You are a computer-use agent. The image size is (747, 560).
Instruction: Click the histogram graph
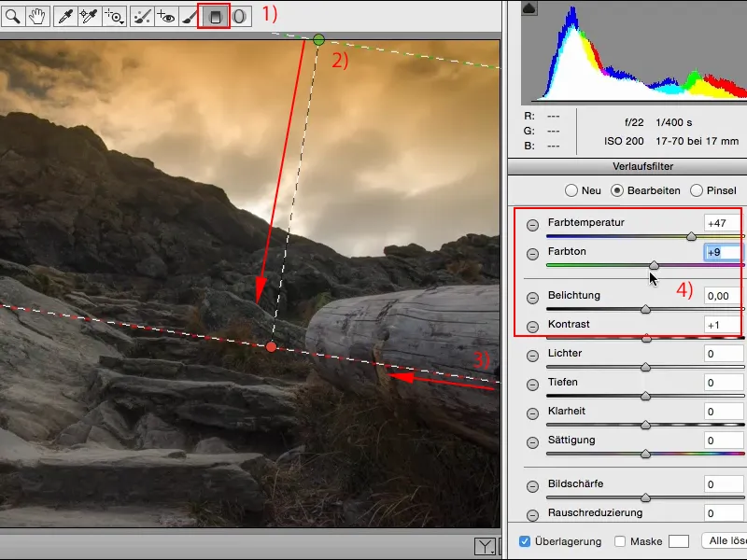click(x=634, y=53)
